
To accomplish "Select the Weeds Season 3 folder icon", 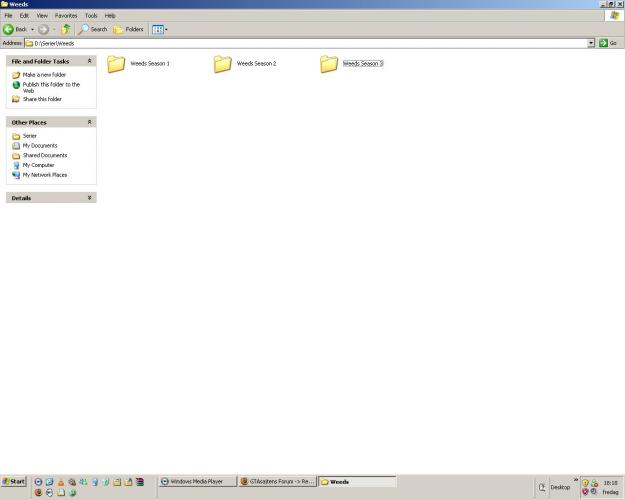I will [329, 64].
